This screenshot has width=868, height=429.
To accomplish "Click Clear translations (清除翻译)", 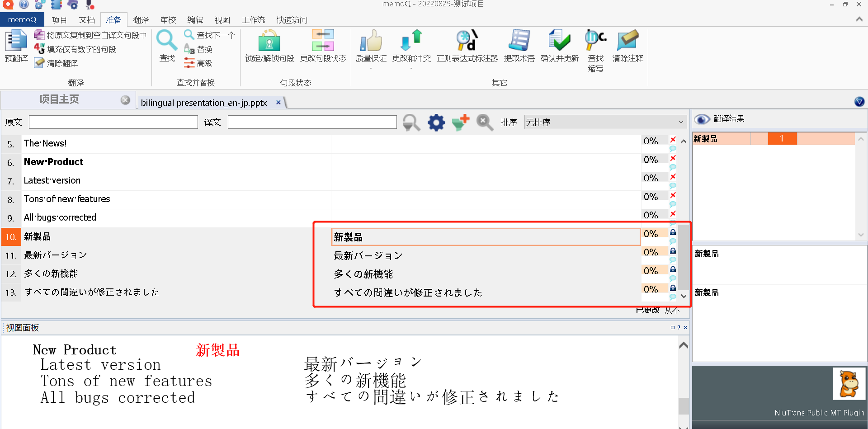I will point(57,63).
